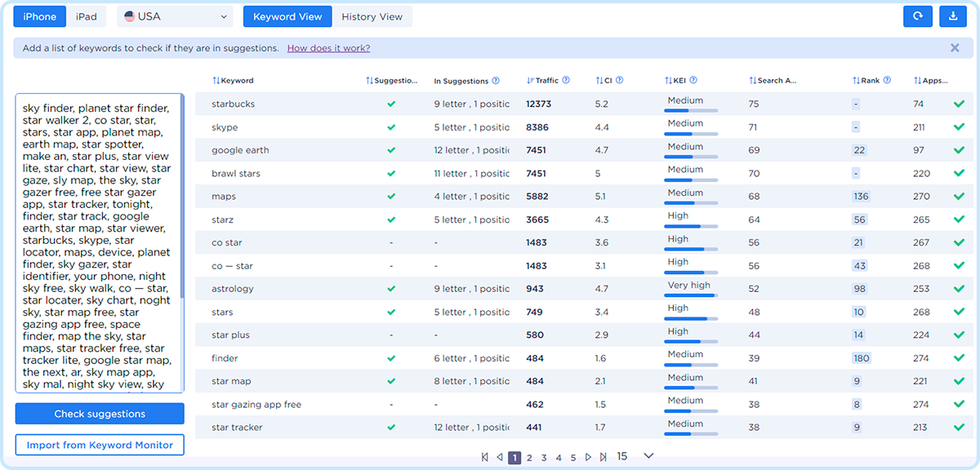This screenshot has height=470, width=980.
Task: Click help icon next to Traffic column
Action: 566,81
